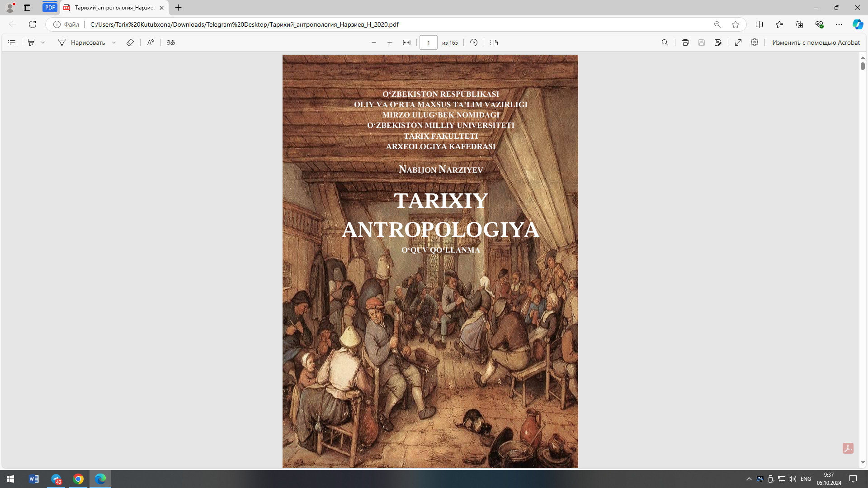Rotate the PDF page
Screen dimensions: 868x488
click(x=474, y=42)
